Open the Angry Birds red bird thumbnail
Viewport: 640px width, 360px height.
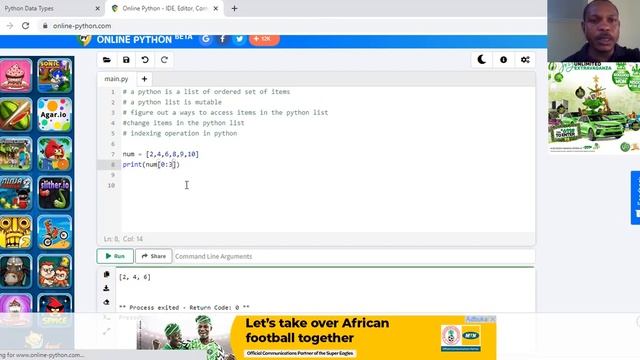point(54,153)
